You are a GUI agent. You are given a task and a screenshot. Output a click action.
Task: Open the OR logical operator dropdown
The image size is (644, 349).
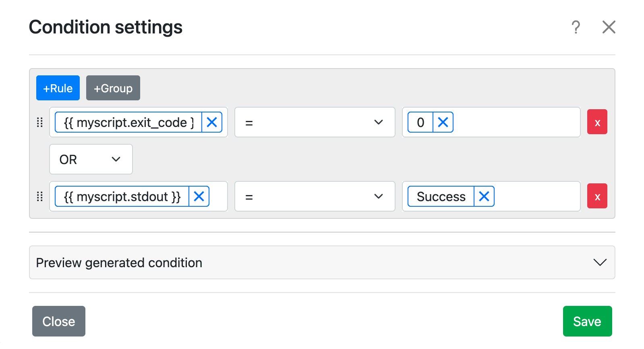(91, 159)
